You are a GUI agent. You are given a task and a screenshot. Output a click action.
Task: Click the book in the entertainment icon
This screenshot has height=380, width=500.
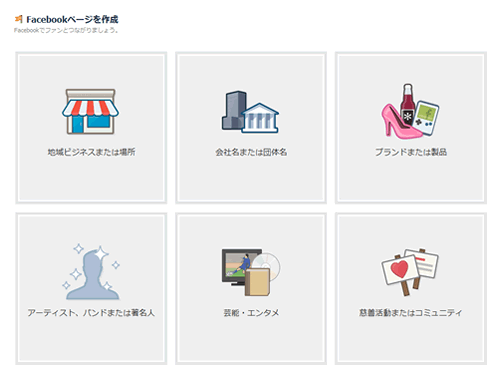pos(257,282)
